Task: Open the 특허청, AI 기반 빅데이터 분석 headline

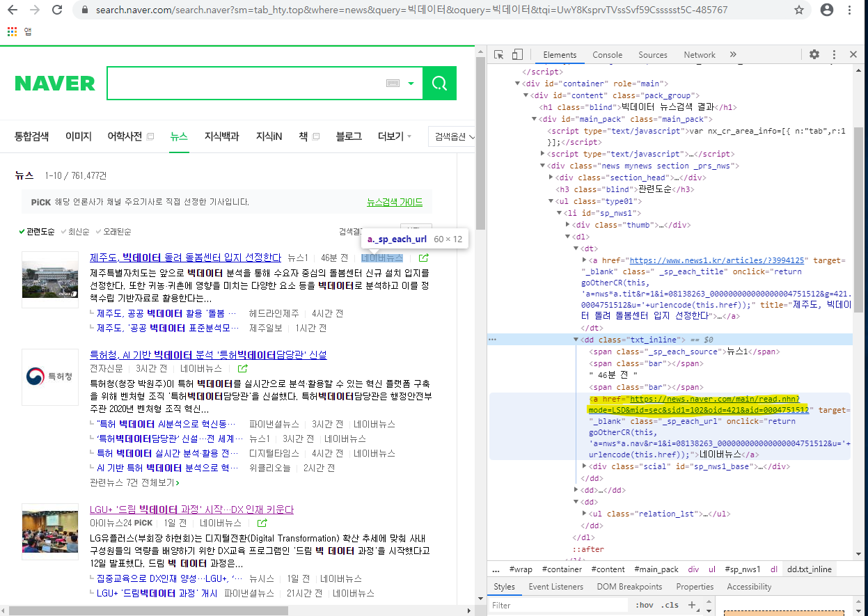Action: 208,355
